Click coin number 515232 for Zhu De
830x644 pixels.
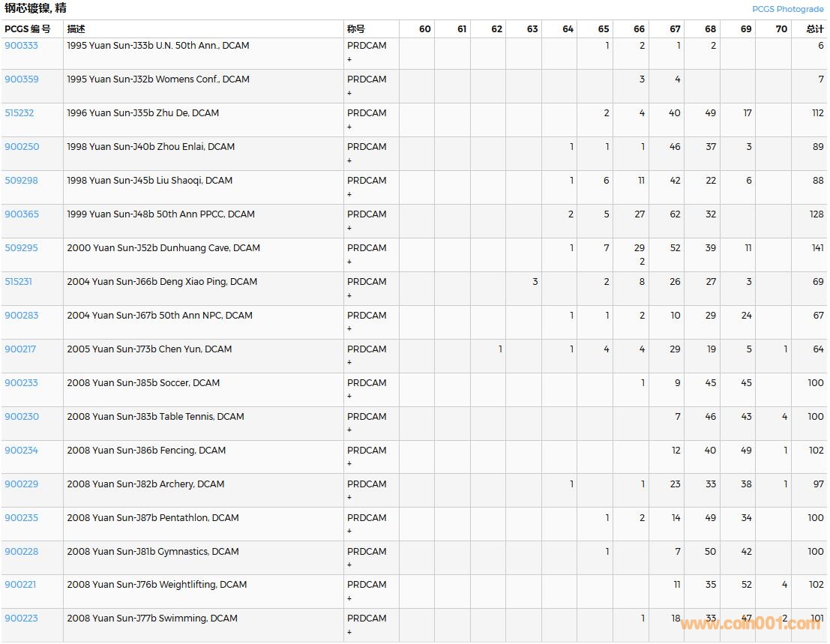19,113
